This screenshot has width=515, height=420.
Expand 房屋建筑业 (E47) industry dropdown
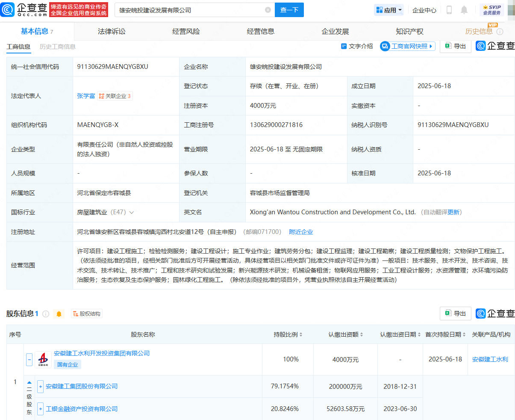(x=131, y=213)
